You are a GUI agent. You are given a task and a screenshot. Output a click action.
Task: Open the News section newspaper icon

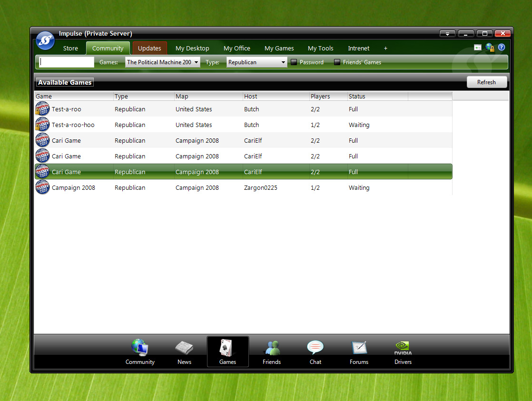click(184, 352)
